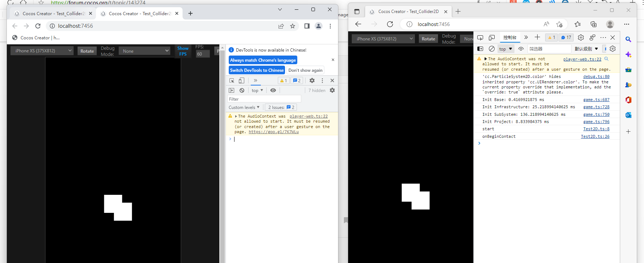Open Chrome DevTools settings gear

point(312,80)
